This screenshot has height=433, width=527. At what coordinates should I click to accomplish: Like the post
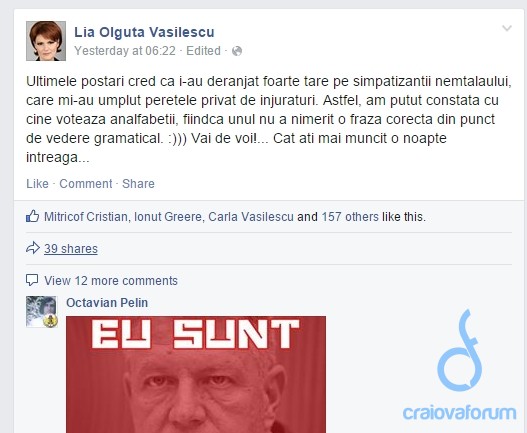37,184
